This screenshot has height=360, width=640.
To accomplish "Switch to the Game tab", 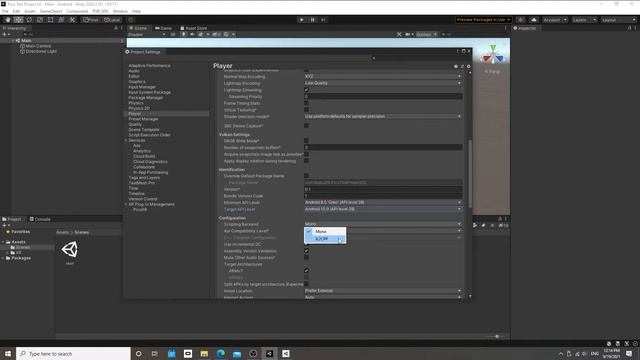I will (x=163, y=28).
